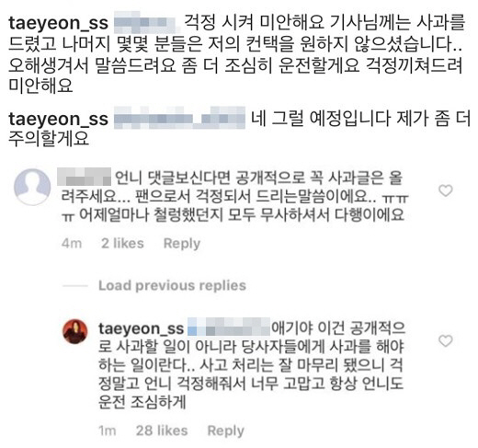The image size is (478, 448).
Task: Open taeyeon_ss's red profile picture
Action: click(75, 331)
